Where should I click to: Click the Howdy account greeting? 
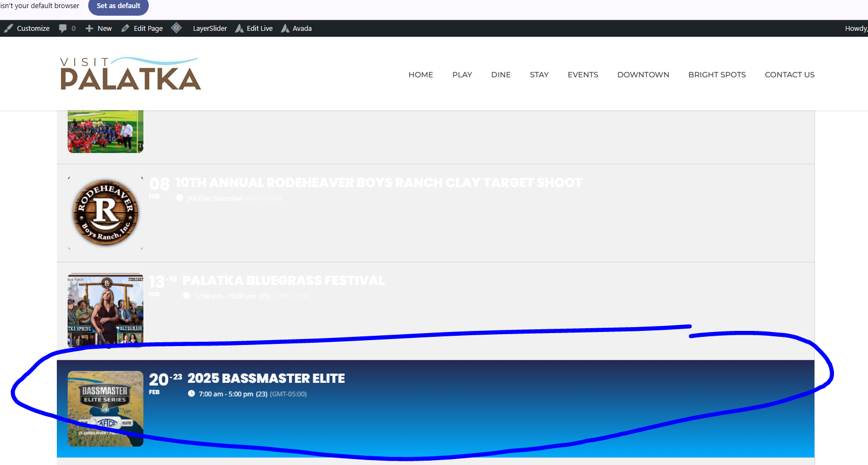tap(856, 28)
